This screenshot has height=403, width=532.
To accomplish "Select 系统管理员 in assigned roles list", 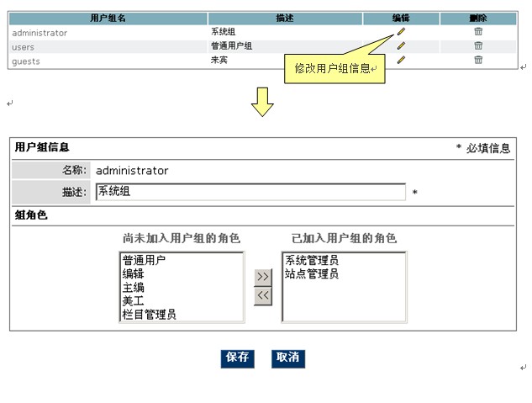I will 312,261.
